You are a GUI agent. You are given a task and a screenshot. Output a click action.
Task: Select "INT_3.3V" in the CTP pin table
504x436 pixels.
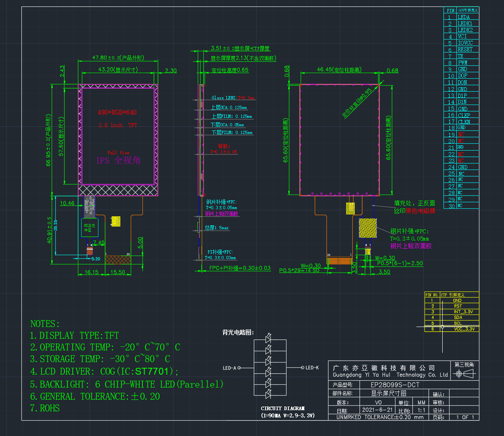click(463, 312)
